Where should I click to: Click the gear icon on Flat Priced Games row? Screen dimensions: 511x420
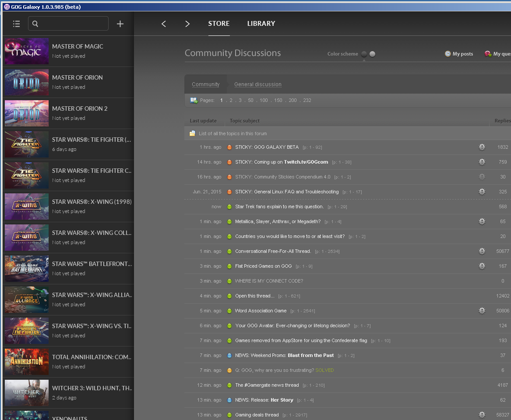coord(482,266)
